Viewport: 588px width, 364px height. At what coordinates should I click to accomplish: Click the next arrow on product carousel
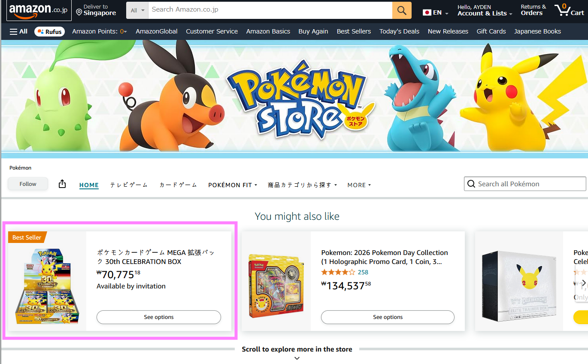coord(583,282)
